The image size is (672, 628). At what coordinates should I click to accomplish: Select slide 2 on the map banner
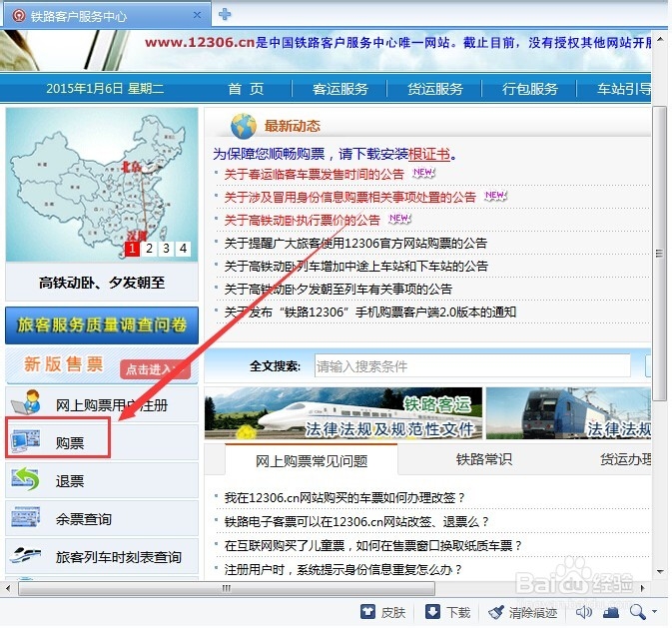[149, 249]
